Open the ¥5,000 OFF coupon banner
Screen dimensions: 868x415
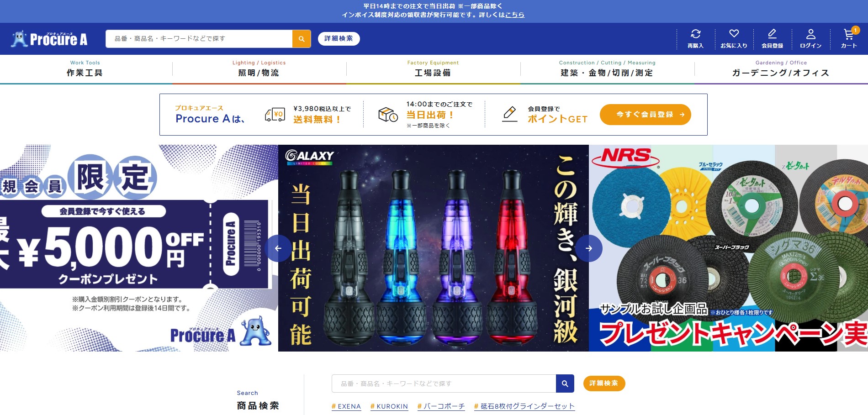(x=139, y=248)
